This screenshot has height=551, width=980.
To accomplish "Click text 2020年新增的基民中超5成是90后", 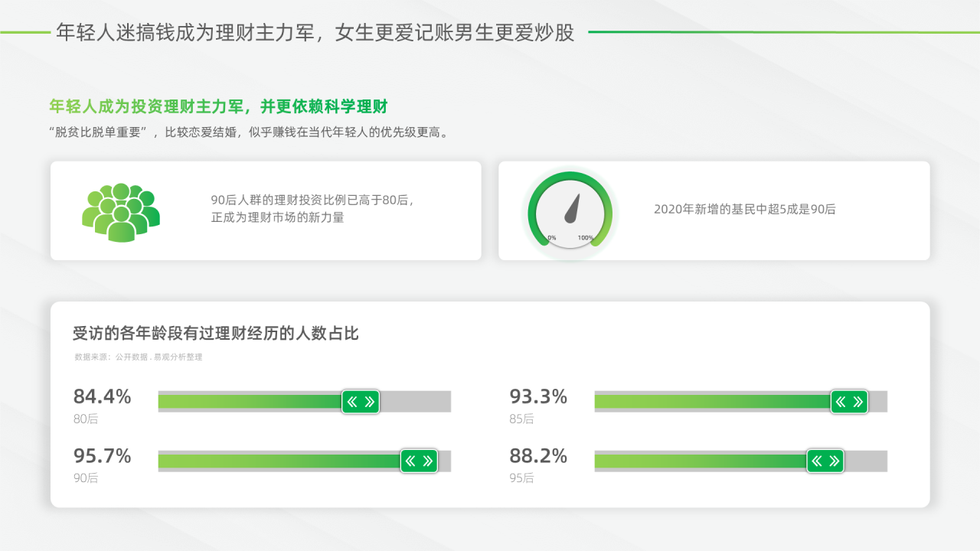I will click(x=745, y=209).
